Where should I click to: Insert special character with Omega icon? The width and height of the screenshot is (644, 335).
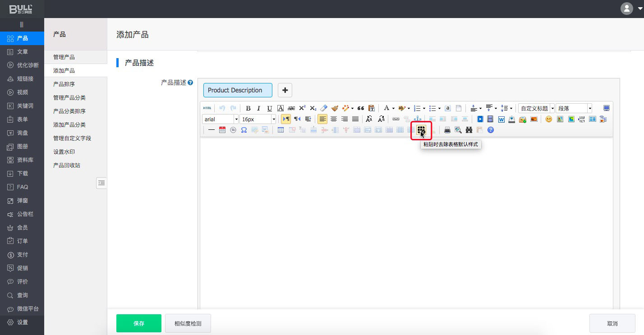(244, 130)
